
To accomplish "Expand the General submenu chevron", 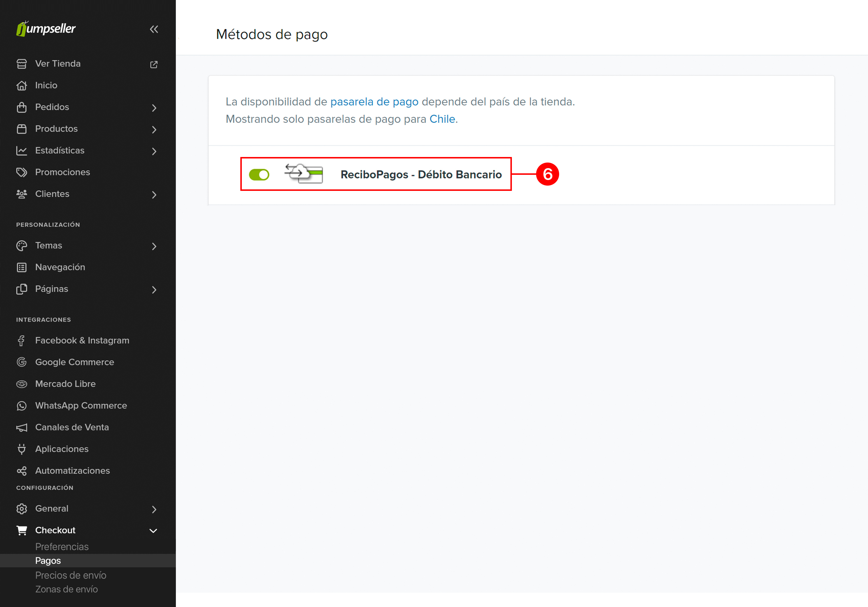I will tap(154, 510).
